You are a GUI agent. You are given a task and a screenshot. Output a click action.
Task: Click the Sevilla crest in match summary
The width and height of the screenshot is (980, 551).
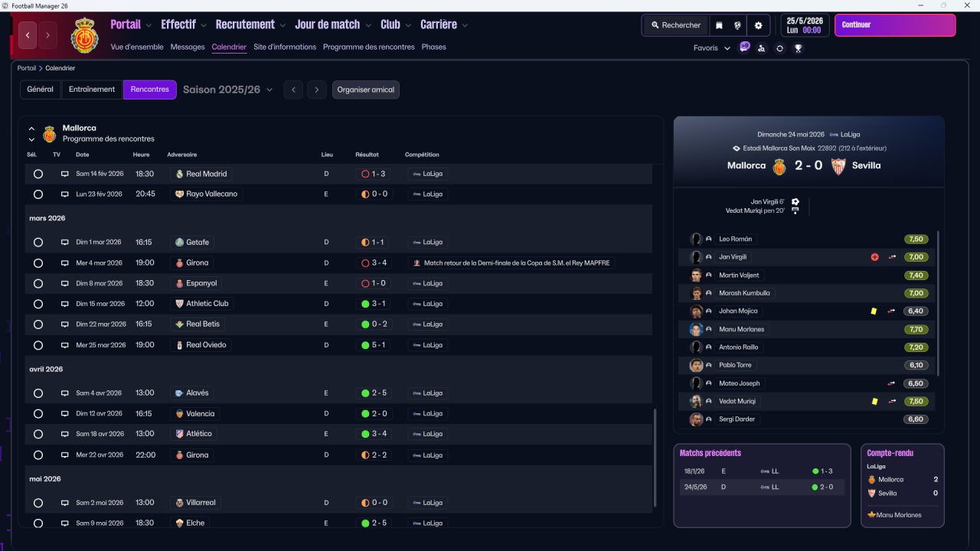[x=838, y=166]
